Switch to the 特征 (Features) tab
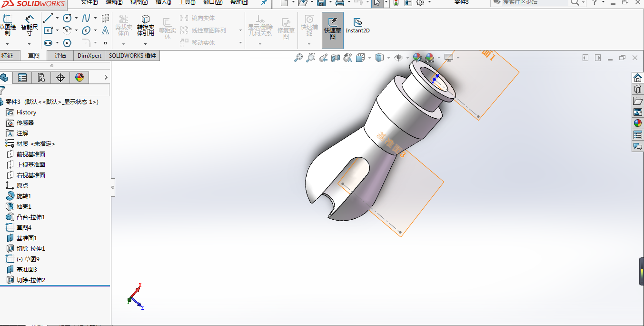This screenshot has height=326, width=644. (x=8, y=55)
